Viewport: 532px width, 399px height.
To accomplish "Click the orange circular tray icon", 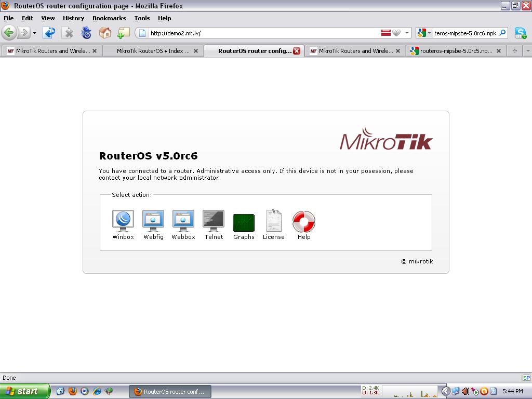I will tap(484, 391).
